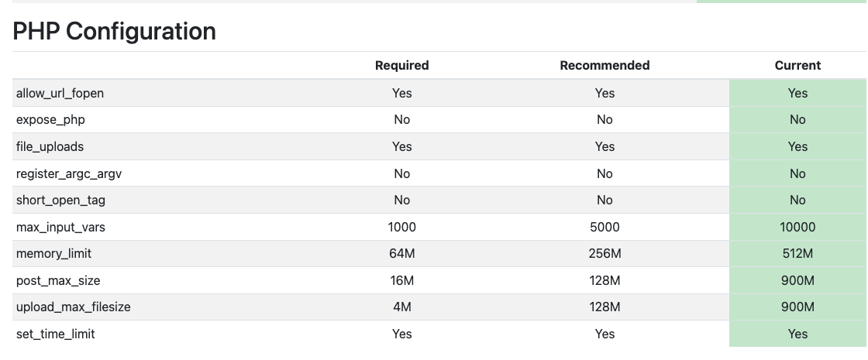This screenshot has height=360, width=868.
Task: Click the set_time_limit setting name
Action: [56, 334]
